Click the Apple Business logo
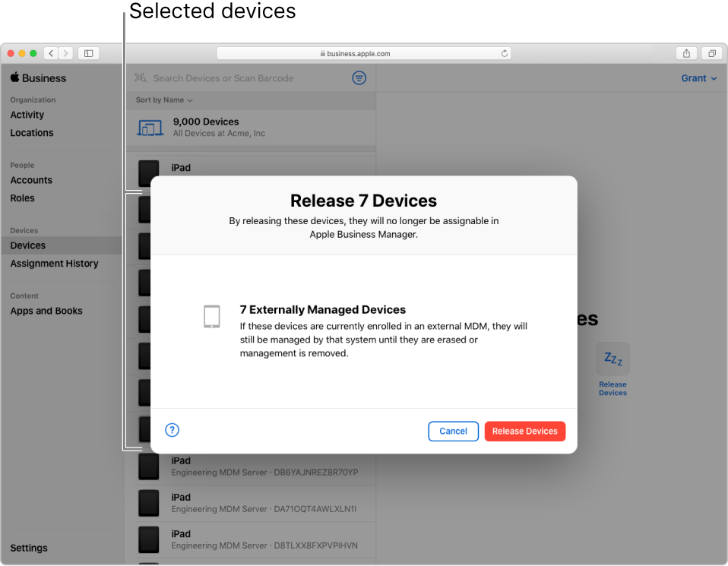Screen dimensions: 728x566 [x=38, y=78]
